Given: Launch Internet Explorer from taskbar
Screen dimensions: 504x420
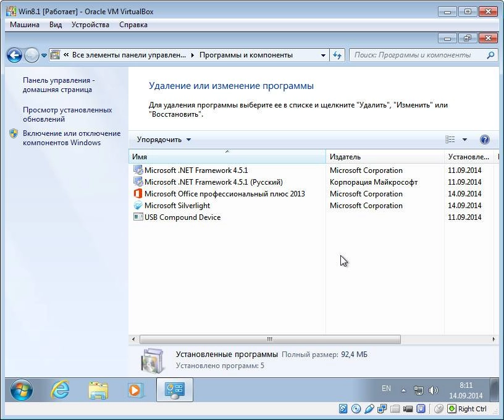Looking at the screenshot, I should (60, 390).
